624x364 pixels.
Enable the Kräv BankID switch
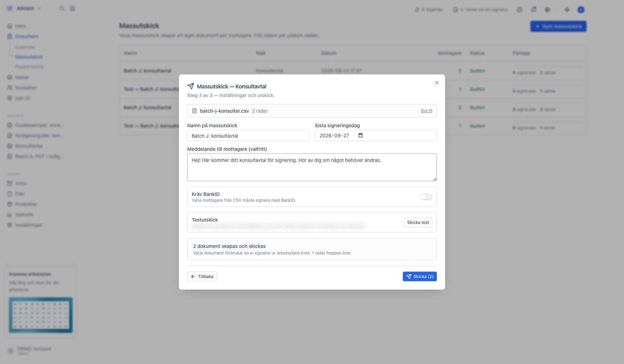point(426,197)
